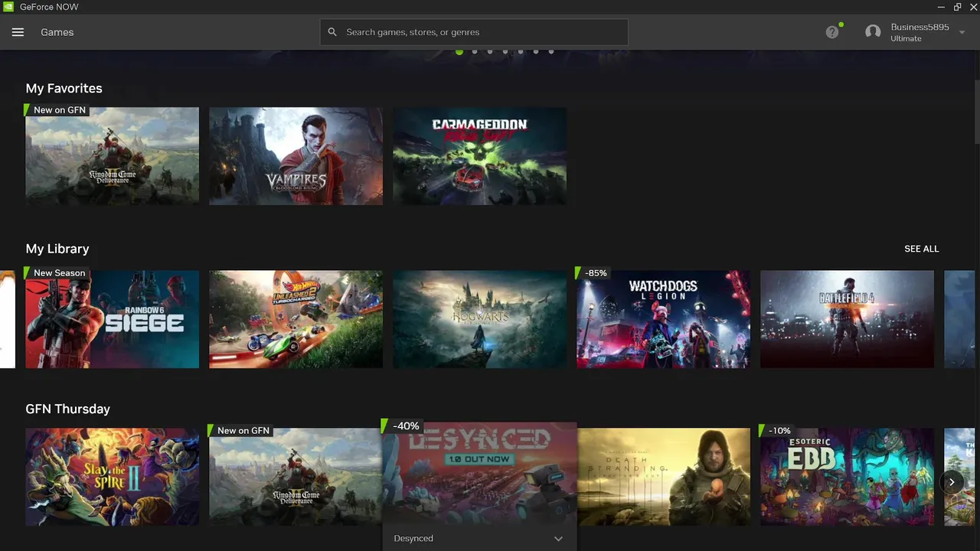Open Rainbow Six Siege library tile
This screenshot has width=980, height=551.
coord(112,319)
